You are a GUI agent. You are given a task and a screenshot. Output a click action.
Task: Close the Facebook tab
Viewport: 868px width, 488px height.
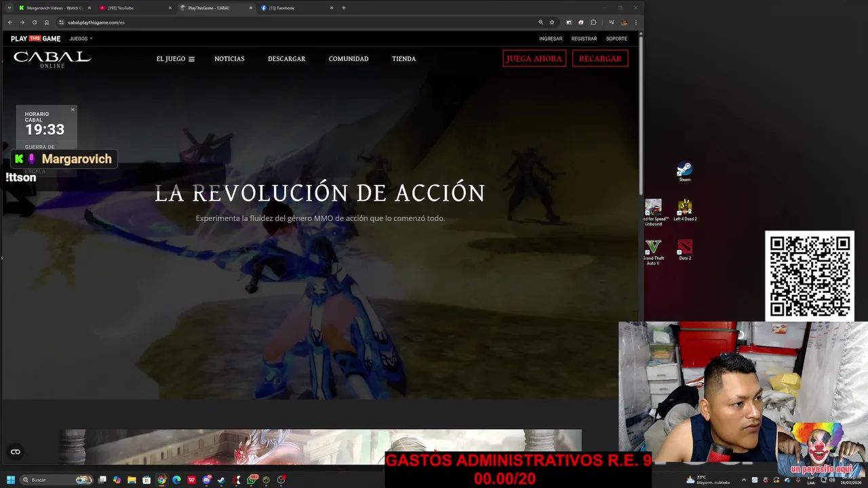[x=332, y=8]
